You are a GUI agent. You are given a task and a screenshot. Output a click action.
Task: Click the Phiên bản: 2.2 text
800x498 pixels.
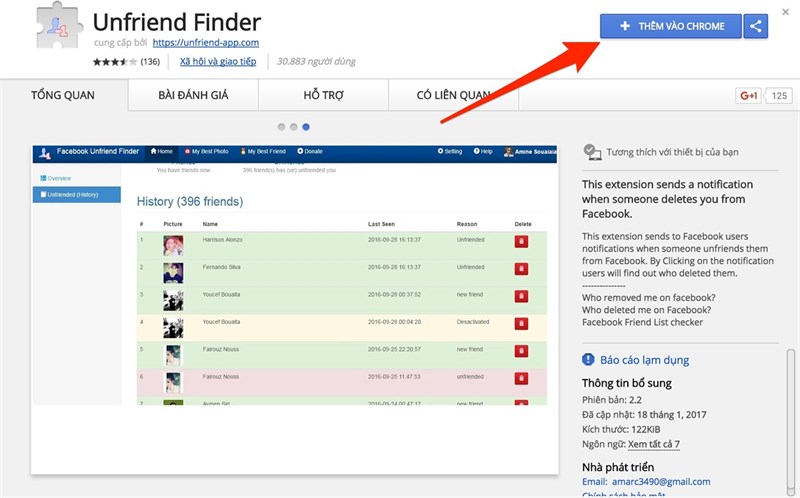[612, 400]
